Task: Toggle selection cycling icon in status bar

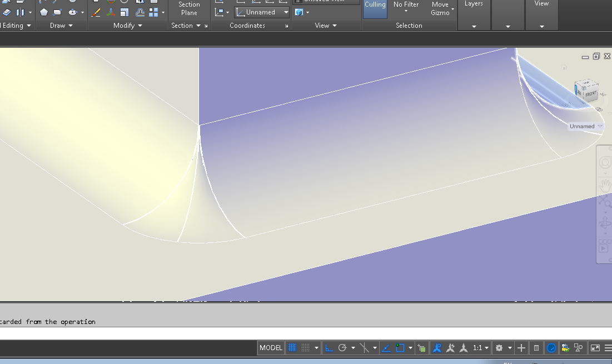Action: (x=421, y=348)
